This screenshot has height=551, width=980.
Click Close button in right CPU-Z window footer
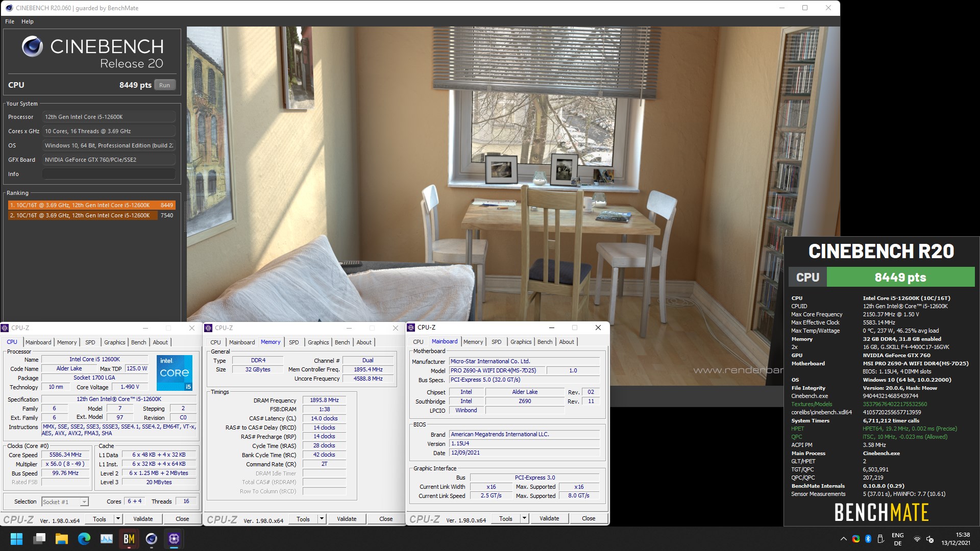589,518
